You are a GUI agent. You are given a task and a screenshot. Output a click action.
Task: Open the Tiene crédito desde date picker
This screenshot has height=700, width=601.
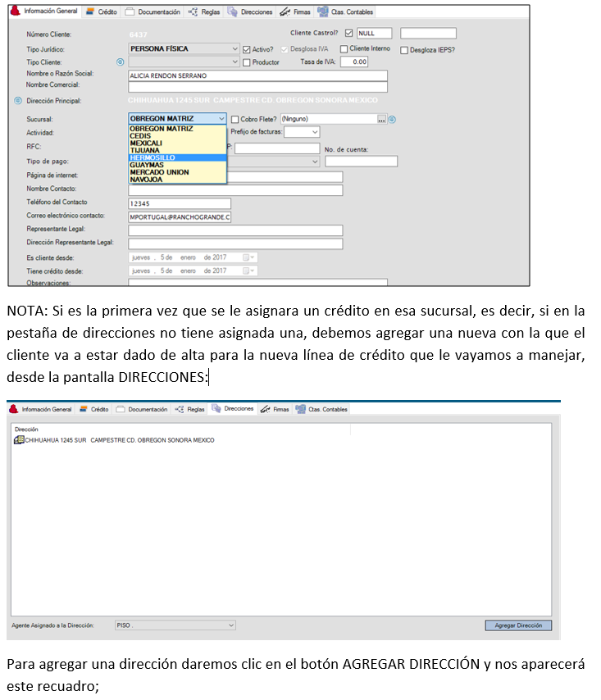pyautogui.click(x=248, y=271)
